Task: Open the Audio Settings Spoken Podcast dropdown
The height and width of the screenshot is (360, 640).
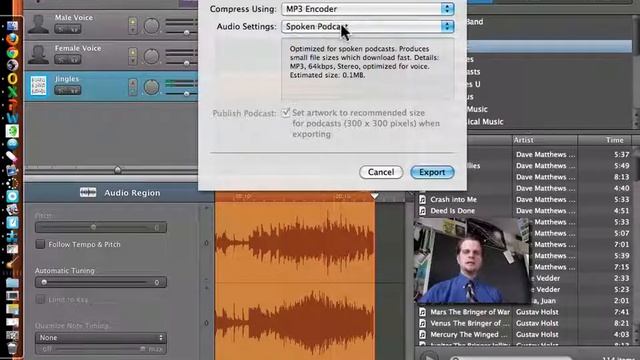Action: pos(368,27)
